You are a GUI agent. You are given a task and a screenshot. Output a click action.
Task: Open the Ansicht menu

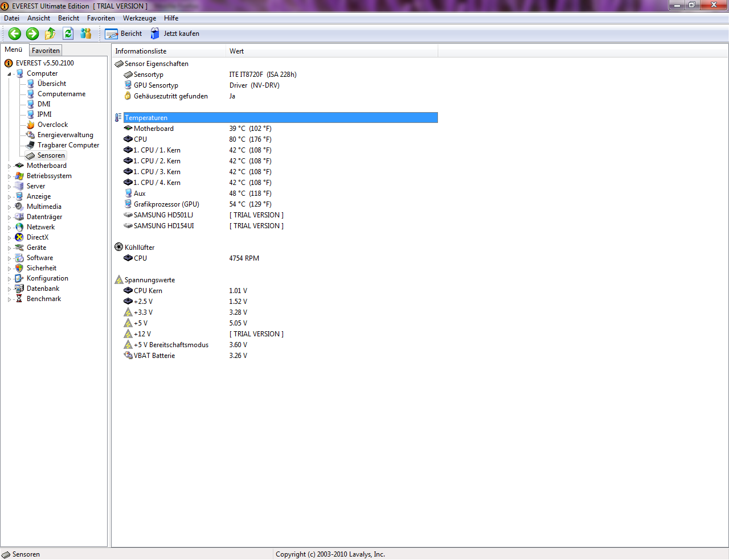click(39, 18)
